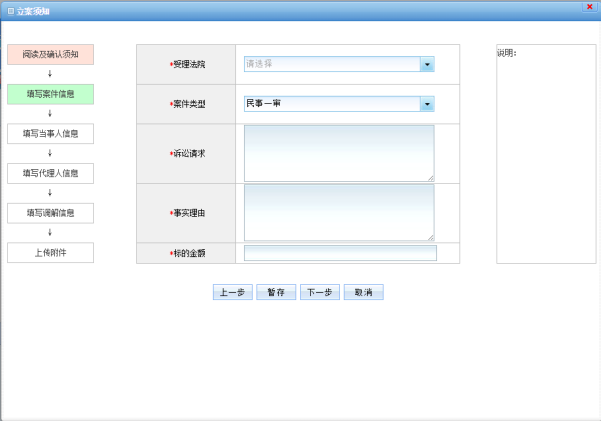
Task: Click the 案件类型 label
Action: click(x=189, y=104)
